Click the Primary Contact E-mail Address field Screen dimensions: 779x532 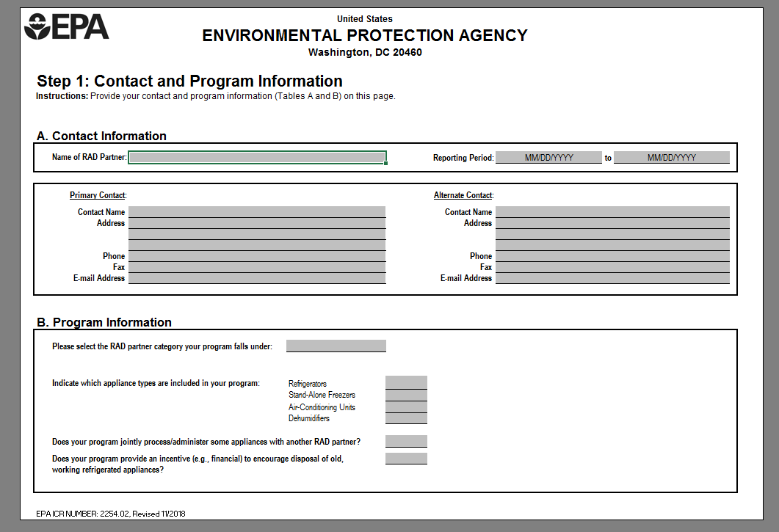257,278
